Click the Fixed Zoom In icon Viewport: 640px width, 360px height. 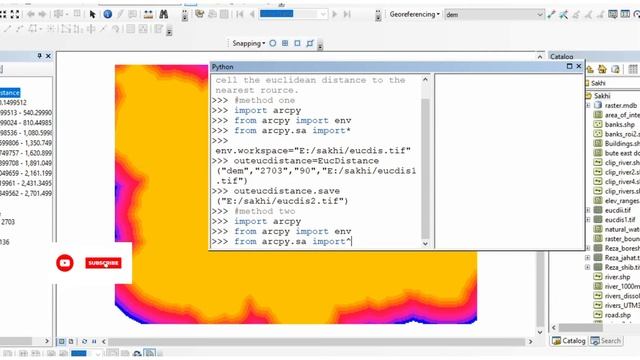(x=3, y=14)
